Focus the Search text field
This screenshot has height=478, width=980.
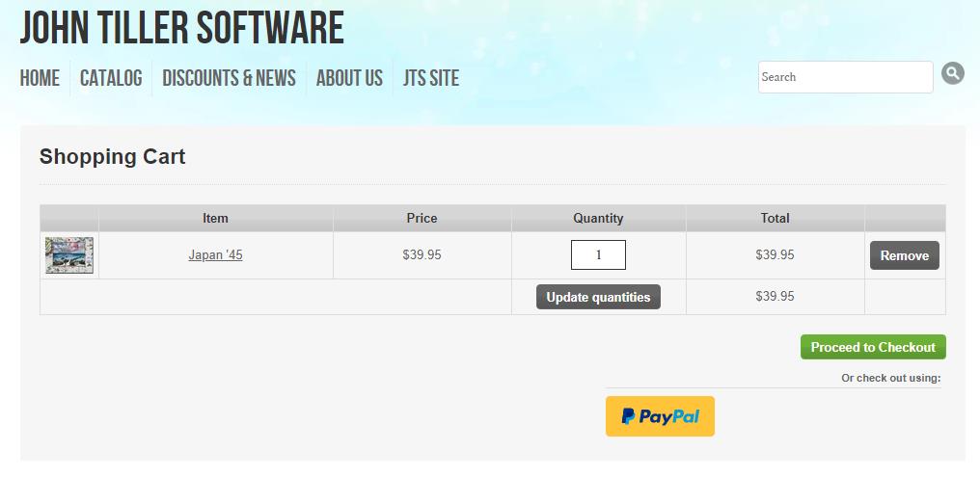(x=846, y=77)
